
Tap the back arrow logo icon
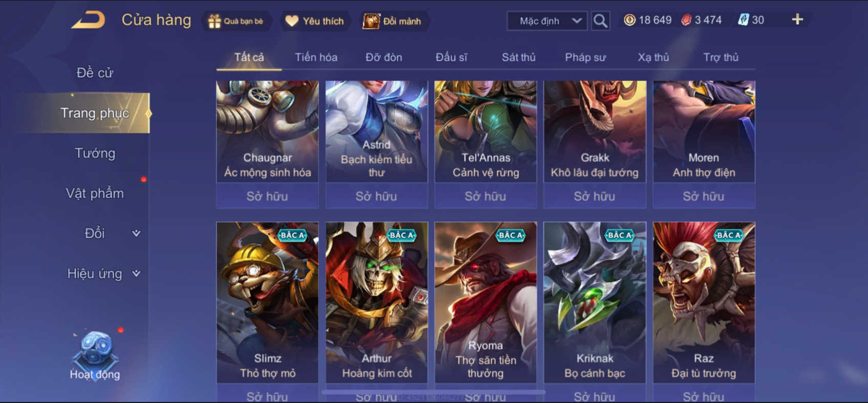(88, 20)
